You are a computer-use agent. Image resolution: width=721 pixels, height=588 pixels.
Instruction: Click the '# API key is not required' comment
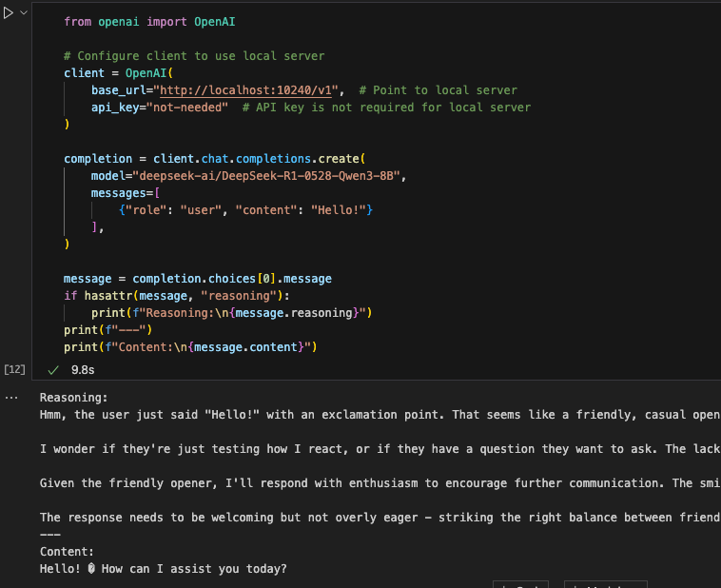click(x=386, y=108)
